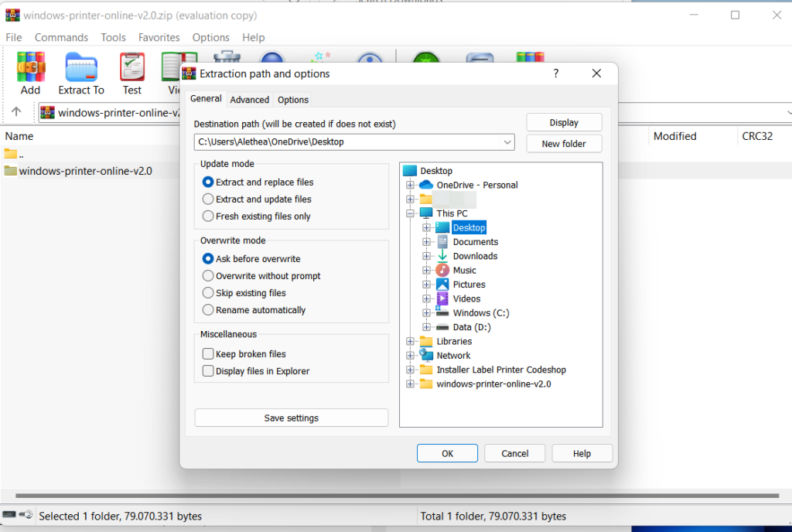Confirm extraction with OK
The image size is (792, 532).
[x=447, y=453]
